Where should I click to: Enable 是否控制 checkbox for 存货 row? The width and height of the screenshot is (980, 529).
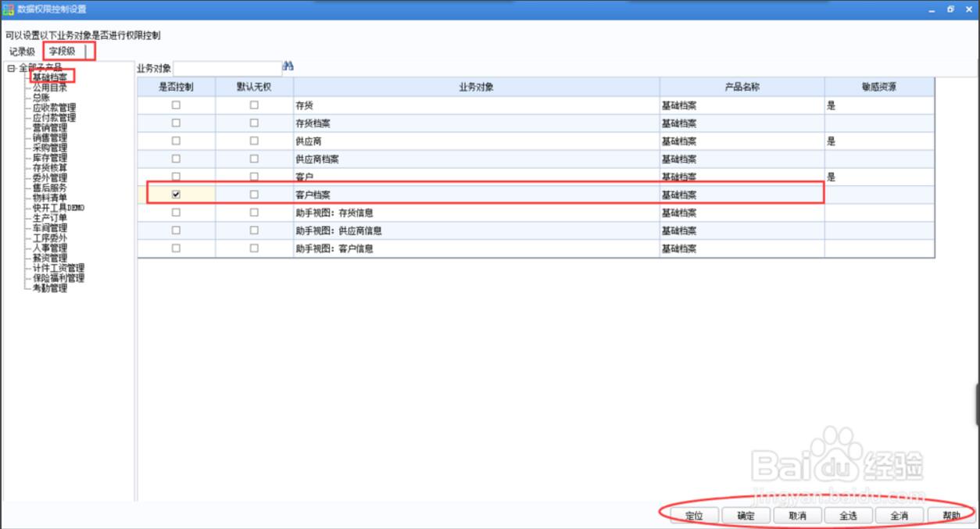coord(176,105)
